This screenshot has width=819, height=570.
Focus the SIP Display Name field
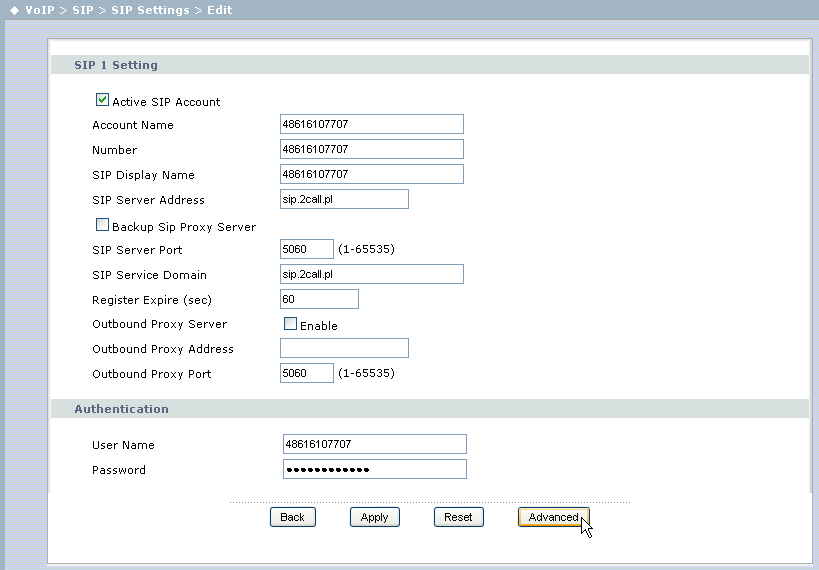pos(372,174)
